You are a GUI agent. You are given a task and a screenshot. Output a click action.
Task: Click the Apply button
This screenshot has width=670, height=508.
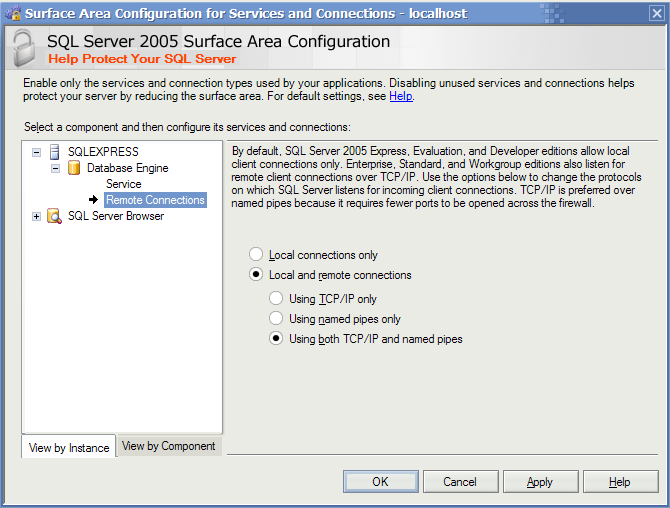(540, 482)
